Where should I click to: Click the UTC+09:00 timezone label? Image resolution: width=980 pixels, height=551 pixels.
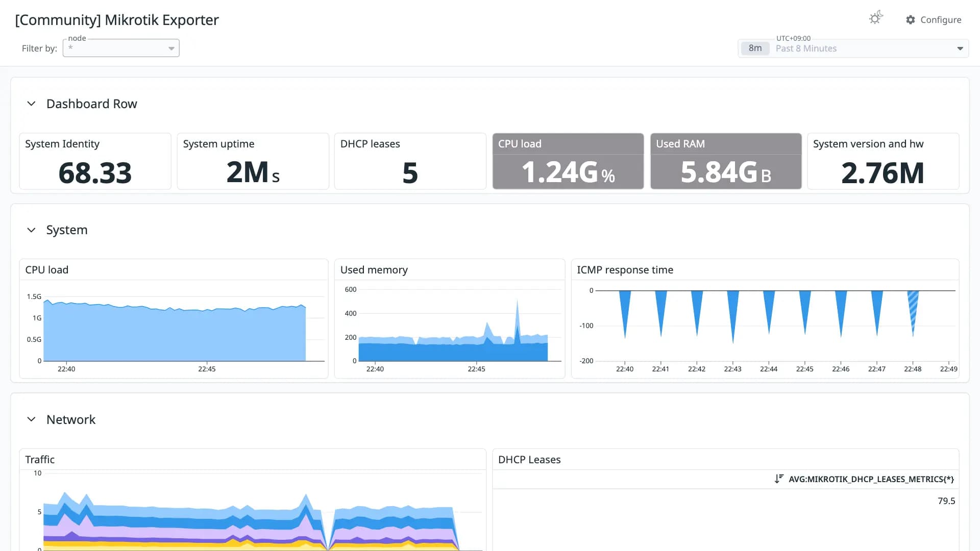[x=793, y=38]
